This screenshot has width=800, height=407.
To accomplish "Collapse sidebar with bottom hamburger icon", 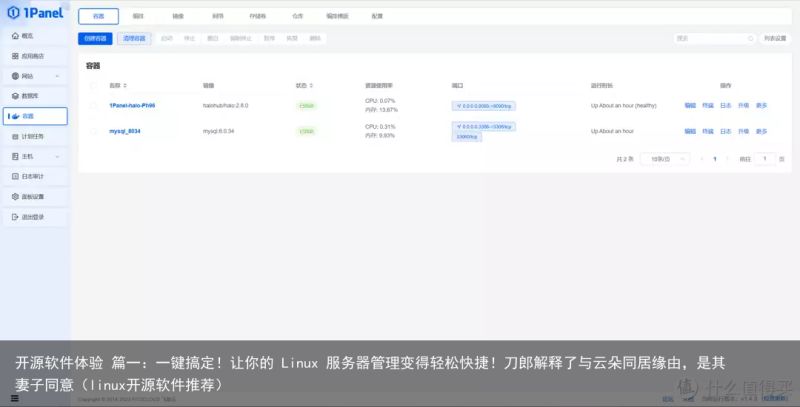I will tap(15, 398).
